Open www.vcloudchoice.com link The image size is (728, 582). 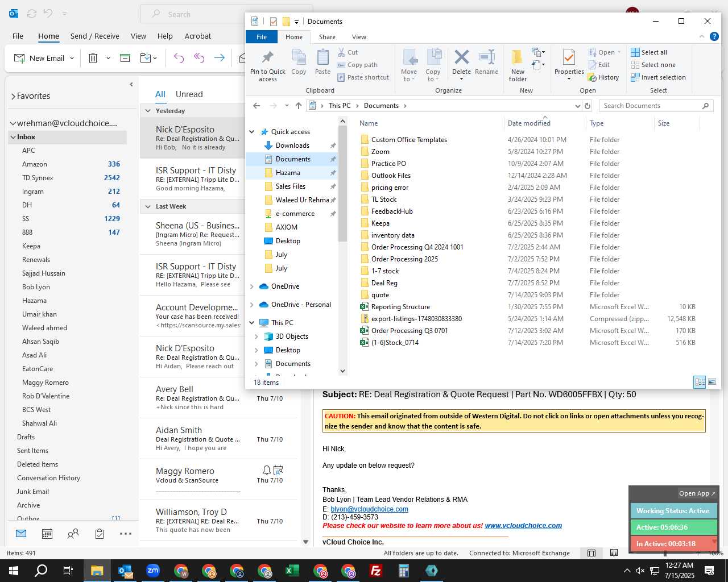tap(523, 526)
